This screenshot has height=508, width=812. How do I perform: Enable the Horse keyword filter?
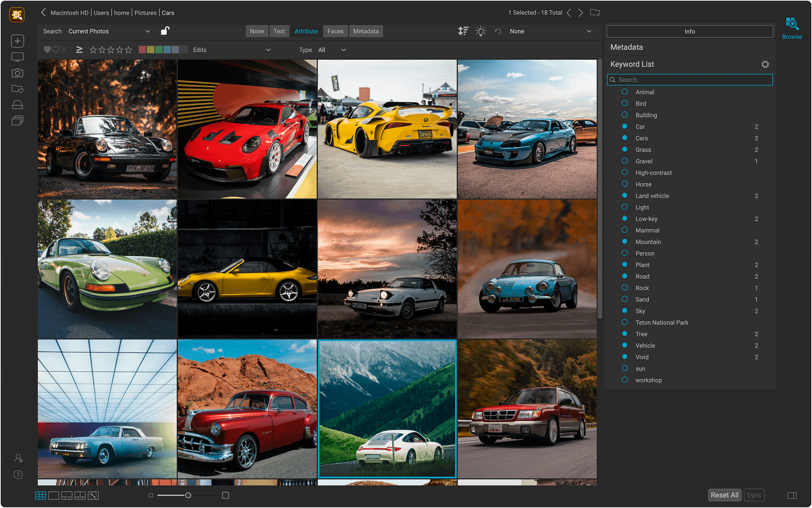(x=624, y=184)
